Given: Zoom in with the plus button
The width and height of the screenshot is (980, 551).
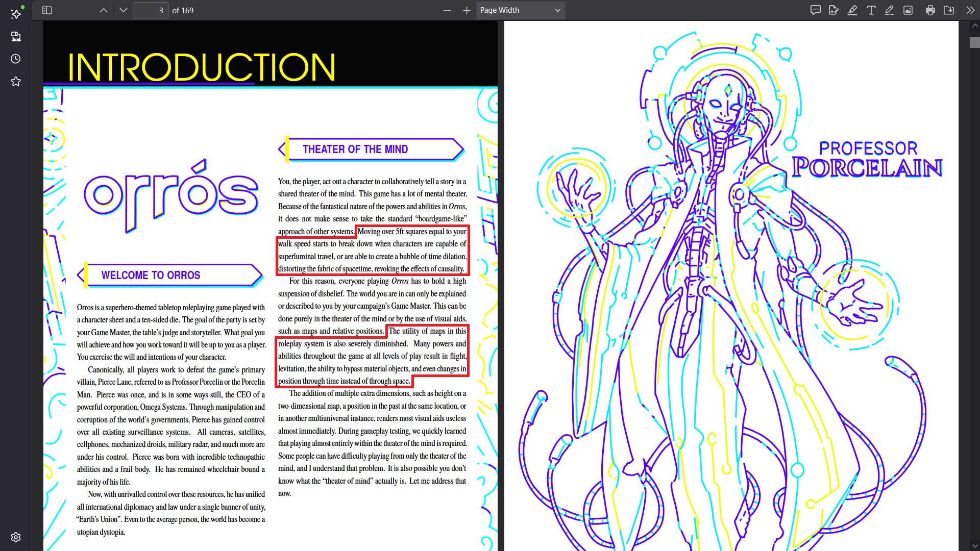Looking at the screenshot, I should [467, 10].
